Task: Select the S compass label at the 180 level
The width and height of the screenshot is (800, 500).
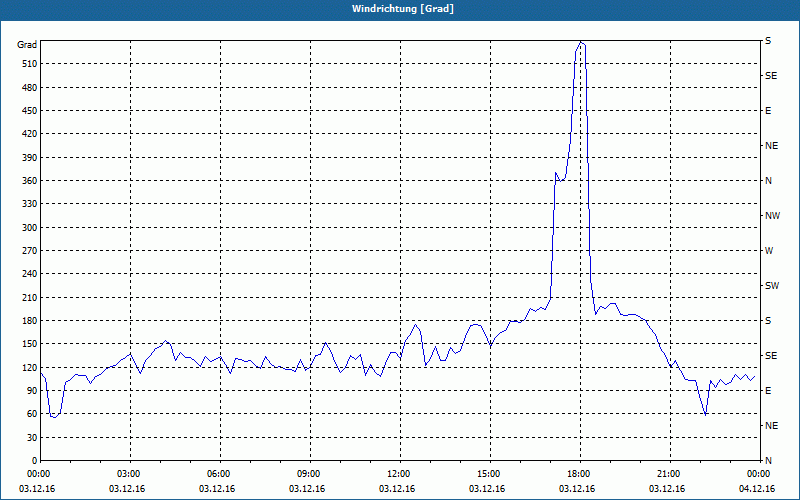Action: click(768, 320)
